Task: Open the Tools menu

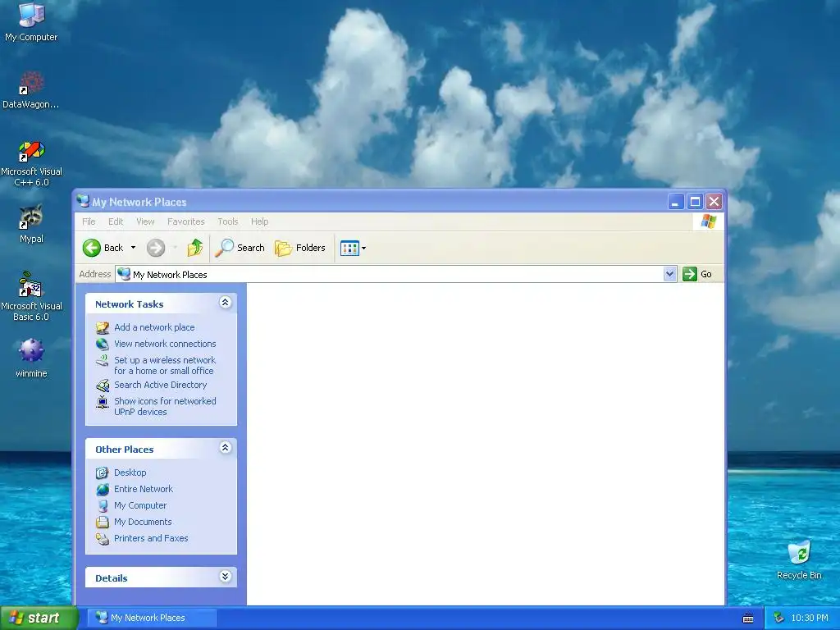Action: point(228,221)
